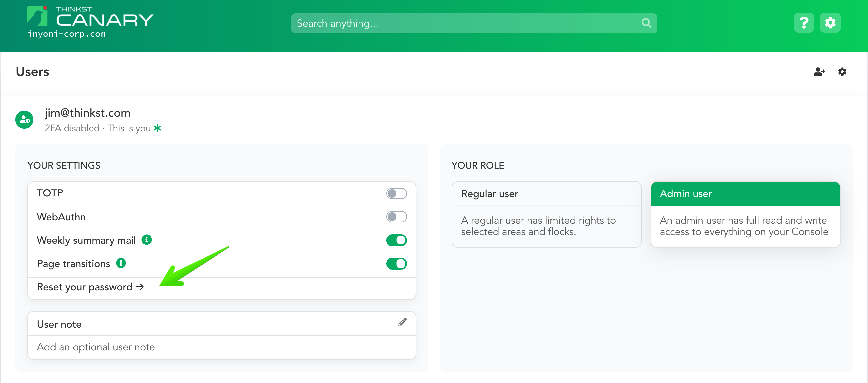868x383 pixels.
Task: Click the User note label
Action: [x=59, y=324]
